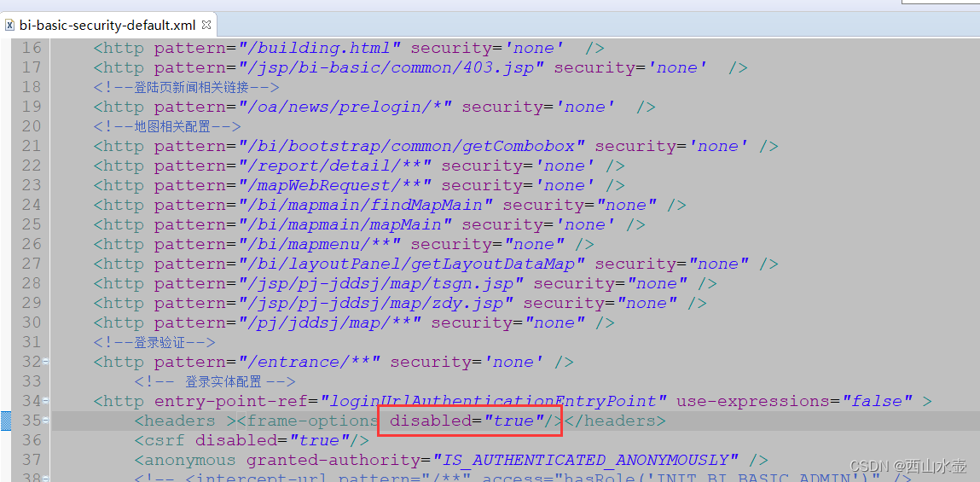This screenshot has width=980, height=482.
Task: Close the bi-basic-security-default.xml editor tab
Action: 207,26
